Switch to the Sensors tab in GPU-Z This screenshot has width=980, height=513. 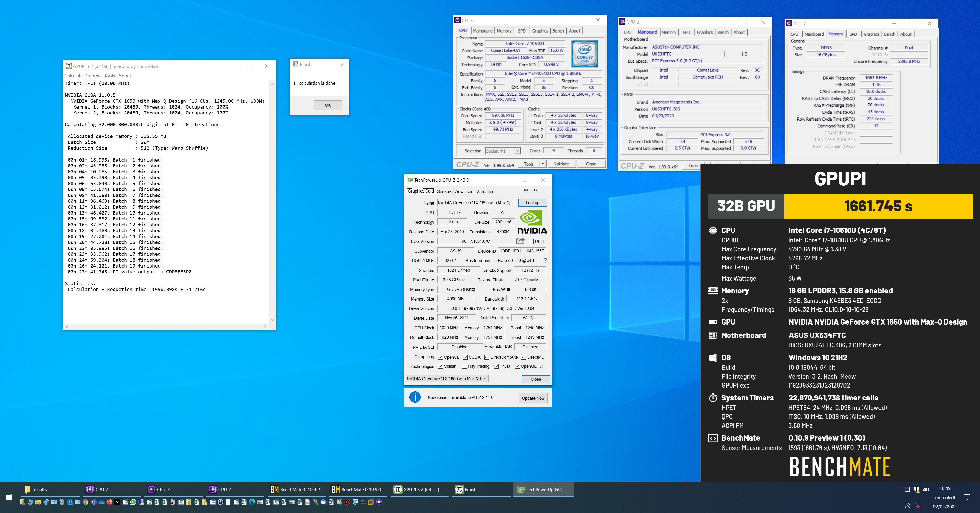444,191
